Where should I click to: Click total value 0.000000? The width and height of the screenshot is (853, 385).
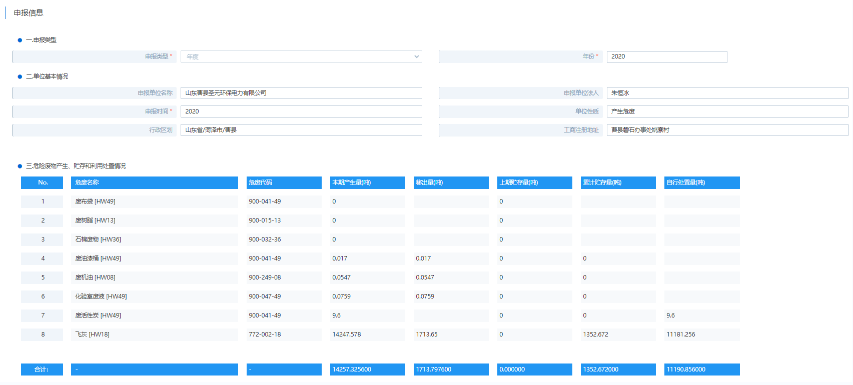tap(535, 369)
